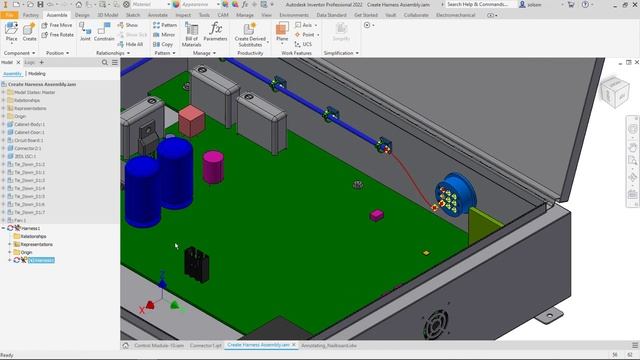Click the Pan hand icon in navigation bar
Image resolution: width=640 pixels, height=360 pixels.
coord(633,147)
